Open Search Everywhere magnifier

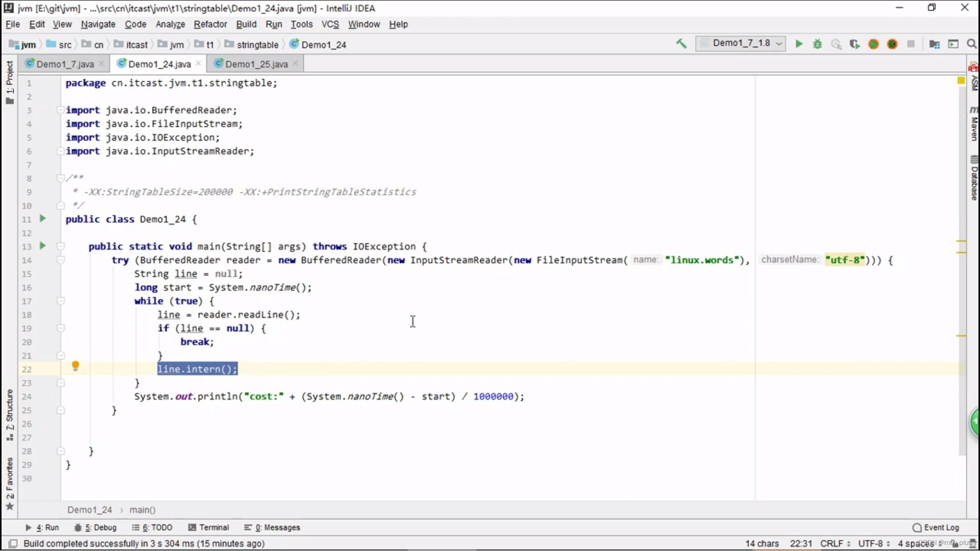pos(971,44)
